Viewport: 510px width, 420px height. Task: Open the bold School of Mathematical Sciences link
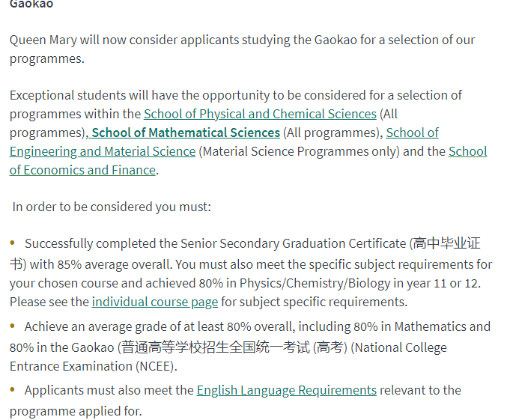click(x=186, y=133)
